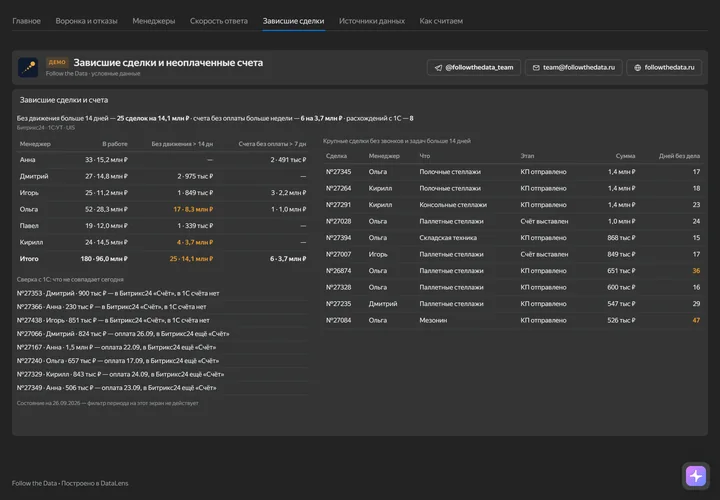Click the team@followthedata.ru email button
The width and height of the screenshot is (720, 500).
[574, 67]
